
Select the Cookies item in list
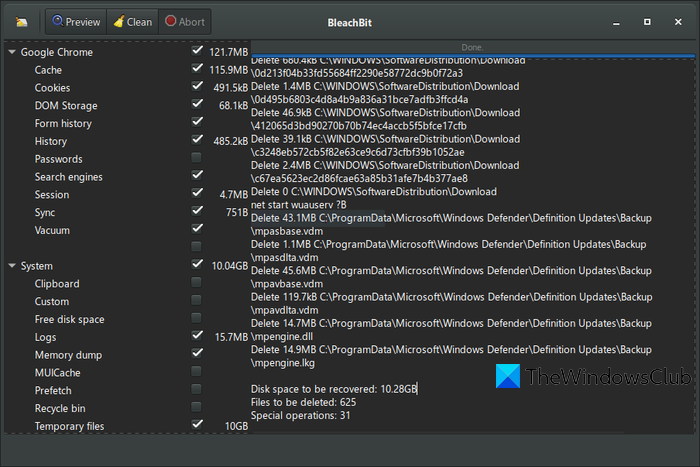(52, 88)
